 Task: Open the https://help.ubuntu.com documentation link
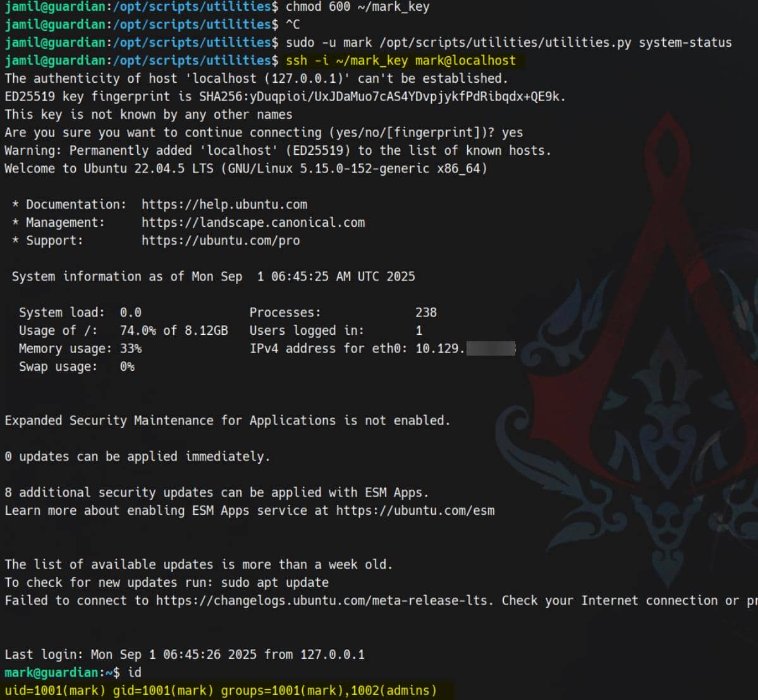pyautogui.click(x=224, y=204)
